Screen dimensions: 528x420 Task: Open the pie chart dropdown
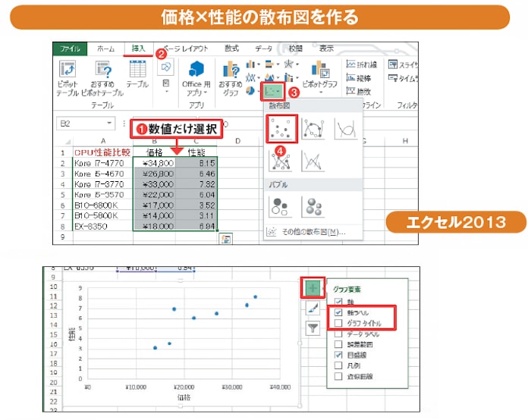(x=253, y=91)
